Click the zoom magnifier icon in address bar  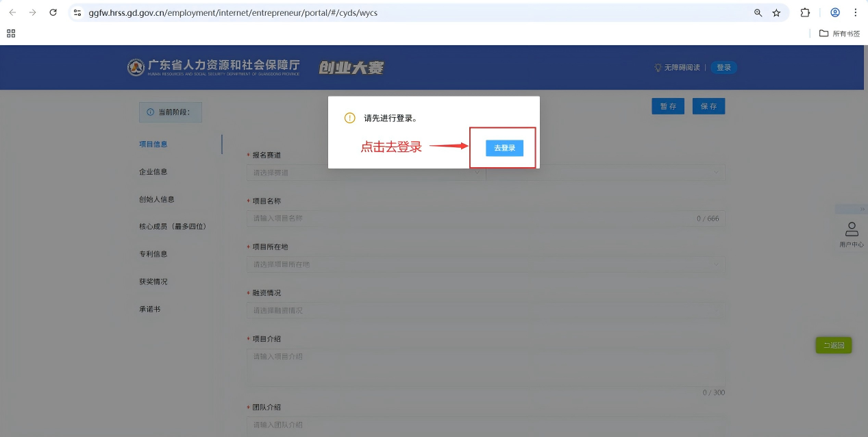pos(758,12)
